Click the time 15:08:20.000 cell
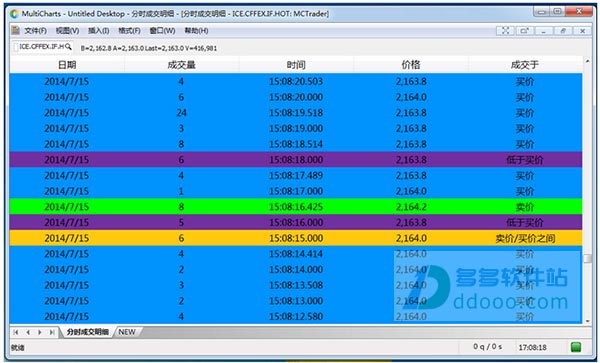The image size is (600, 363). tap(296, 97)
